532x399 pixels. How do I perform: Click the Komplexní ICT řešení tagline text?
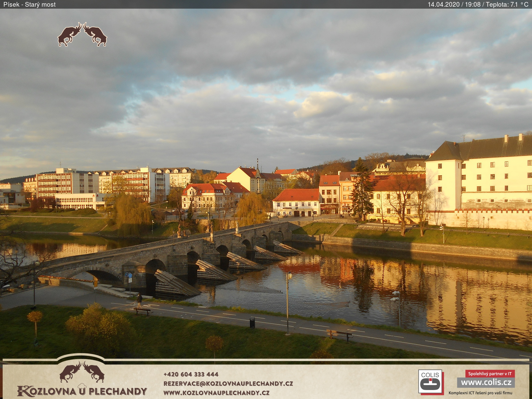[x=480, y=393]
